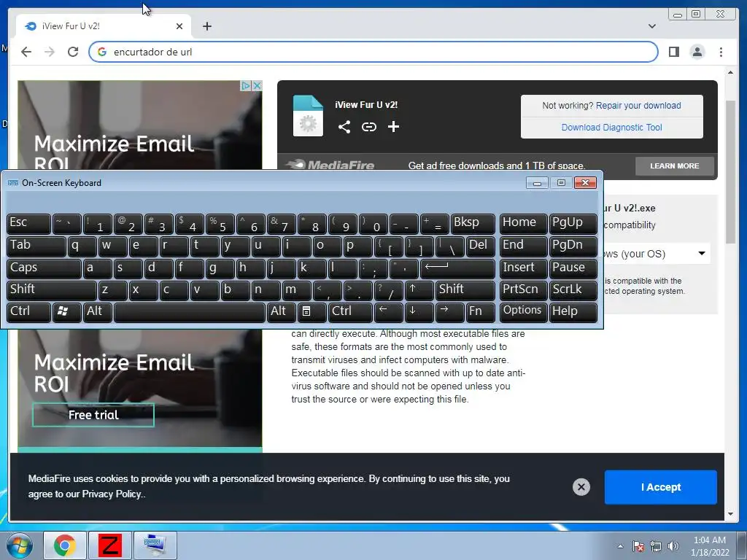Click the Home key on keyboard
The width and height of the screenshot is (747, 560).
523,223
